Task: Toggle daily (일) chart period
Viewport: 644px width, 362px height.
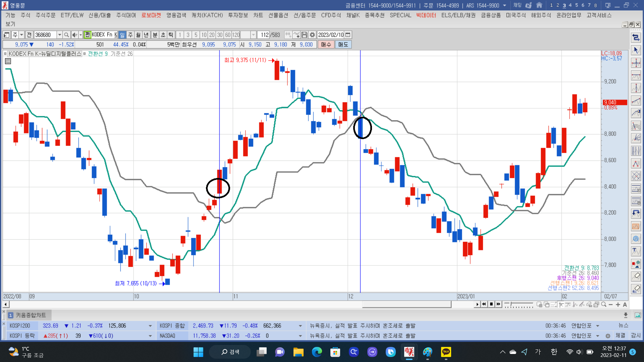Action: (122, 35)
